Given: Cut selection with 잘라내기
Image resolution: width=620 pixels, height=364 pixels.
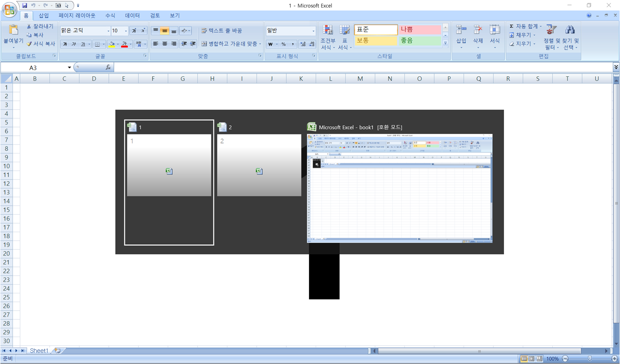Looking at the screenshot, I should tap(40, 26).
